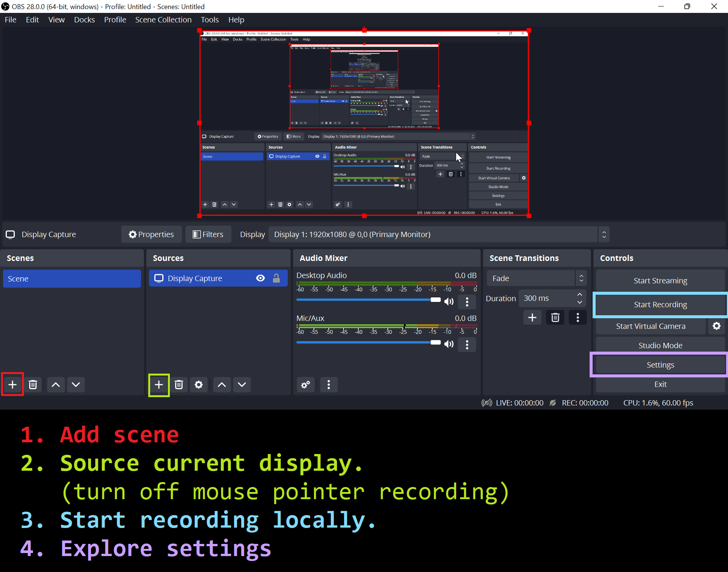Open the Scene Collection menu
The width and height of the screenshot is (728, 572).
(163, 20)
